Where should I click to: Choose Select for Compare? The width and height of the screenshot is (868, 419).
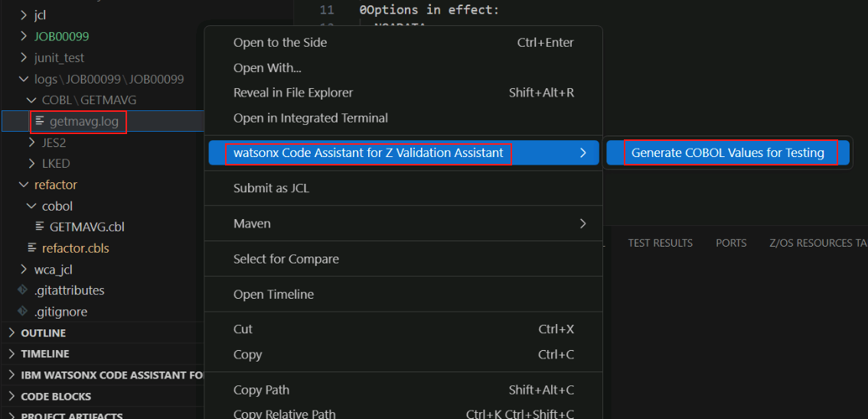point(403,259)
